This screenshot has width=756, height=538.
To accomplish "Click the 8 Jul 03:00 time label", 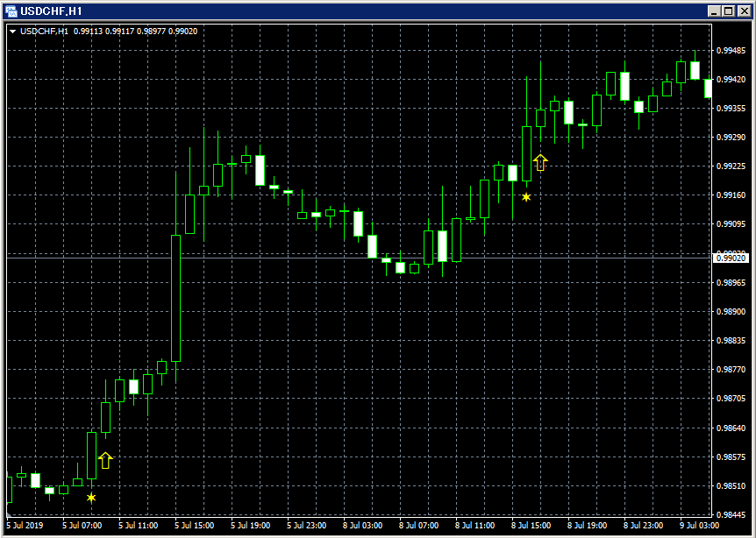I will tap(363, 525).
